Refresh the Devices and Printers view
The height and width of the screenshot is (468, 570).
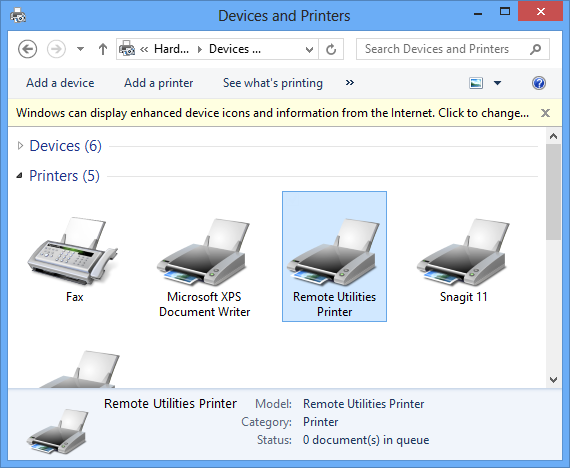[x=331, y=49]
